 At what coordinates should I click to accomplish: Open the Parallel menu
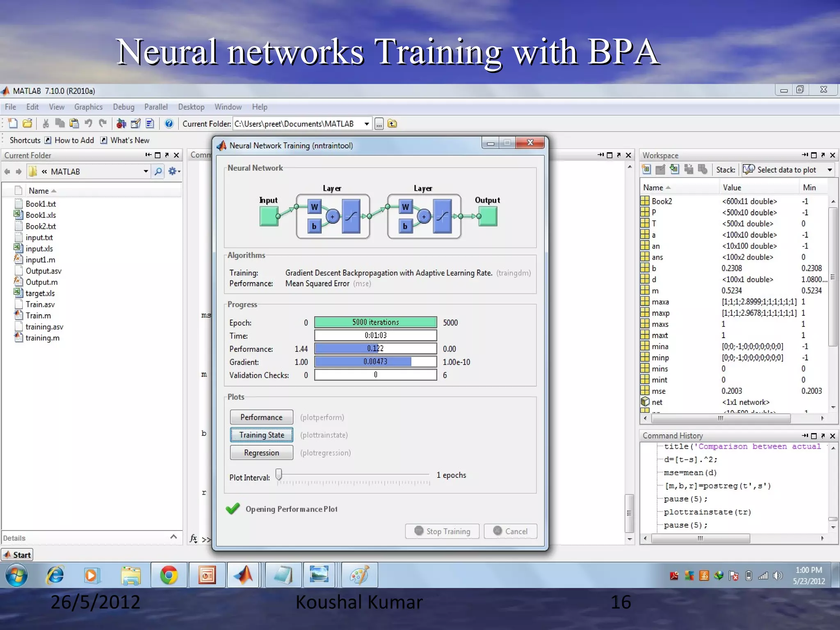point(156,107)
